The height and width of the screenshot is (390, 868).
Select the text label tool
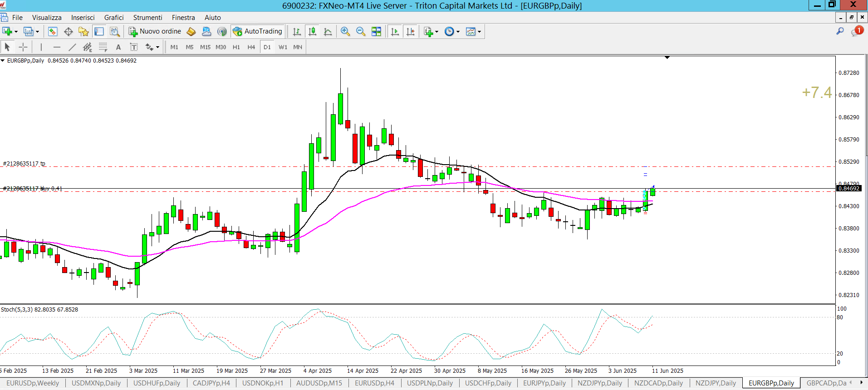[x=134, y=47]
